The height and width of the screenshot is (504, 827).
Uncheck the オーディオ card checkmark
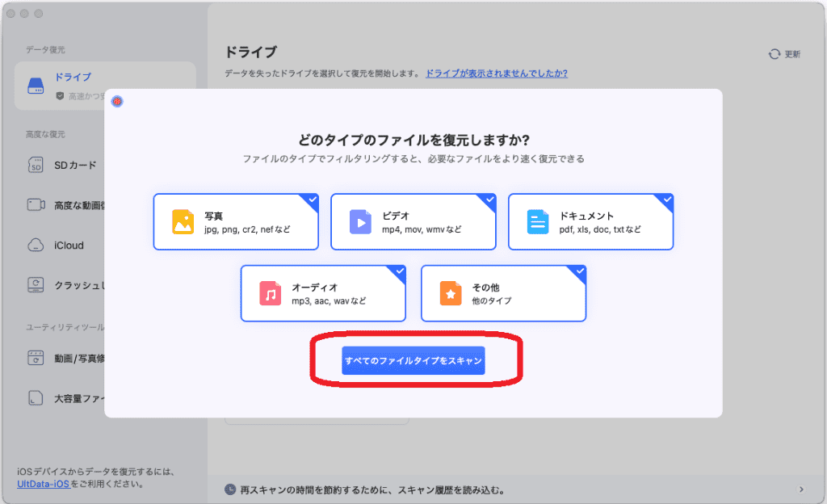400,271
